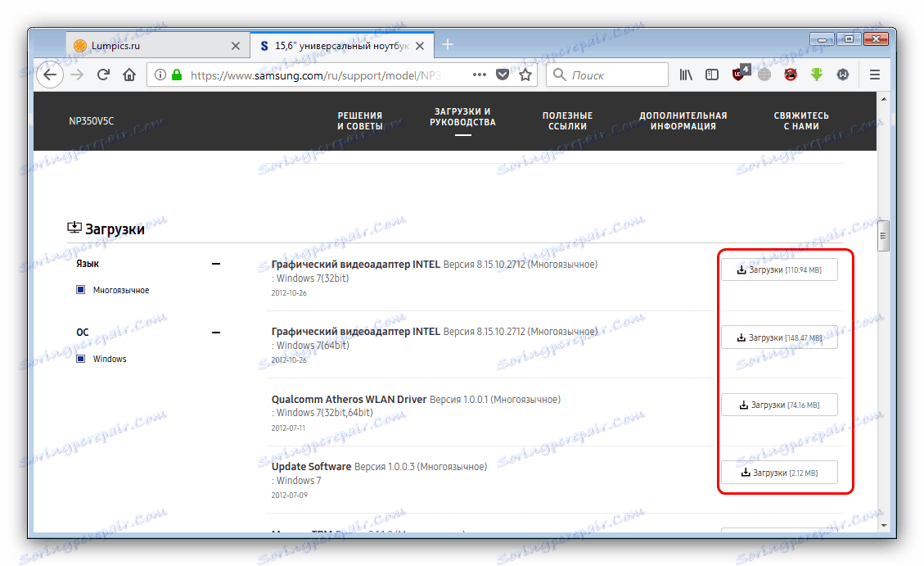
Task: Toggle the Многоязычное language checkbox
Action: coord(81,289)
